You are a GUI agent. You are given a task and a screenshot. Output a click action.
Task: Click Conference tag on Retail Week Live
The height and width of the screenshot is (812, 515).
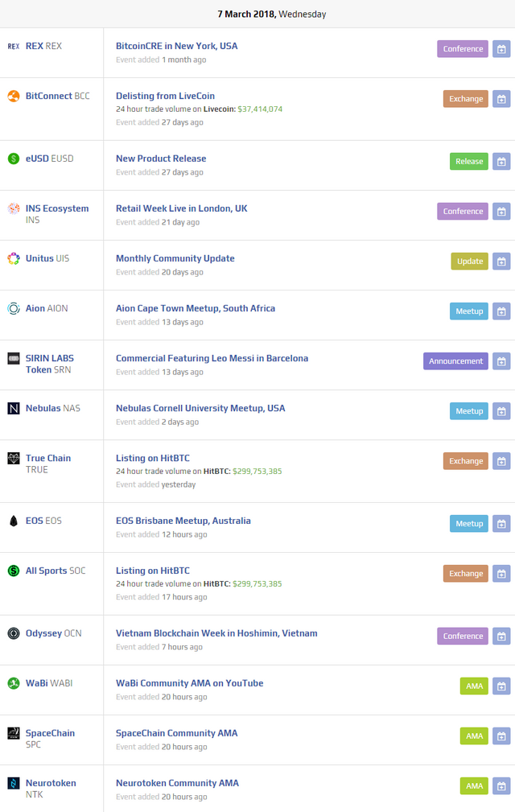coord(463,212)
